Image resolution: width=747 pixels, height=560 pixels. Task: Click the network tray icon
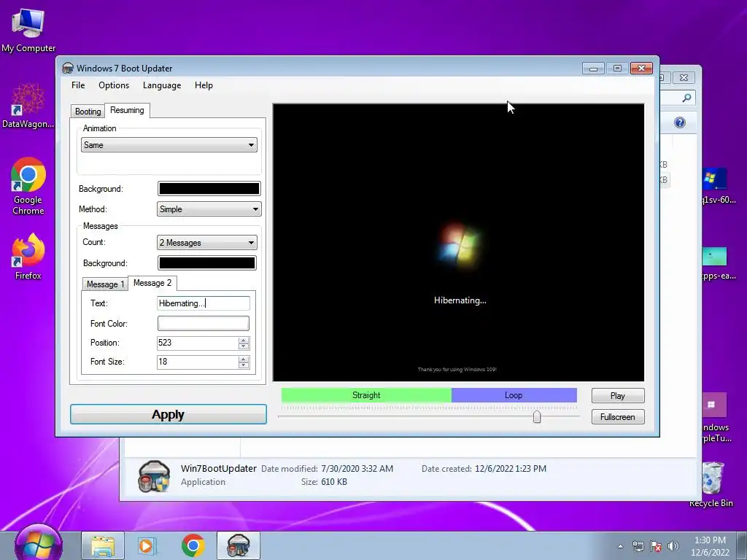[638, 546]
